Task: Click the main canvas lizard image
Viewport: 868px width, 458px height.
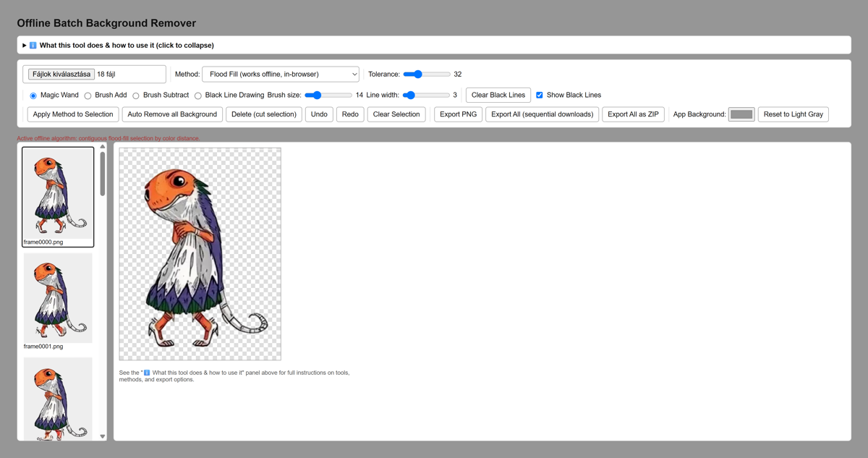Action: tap(200, 254)
